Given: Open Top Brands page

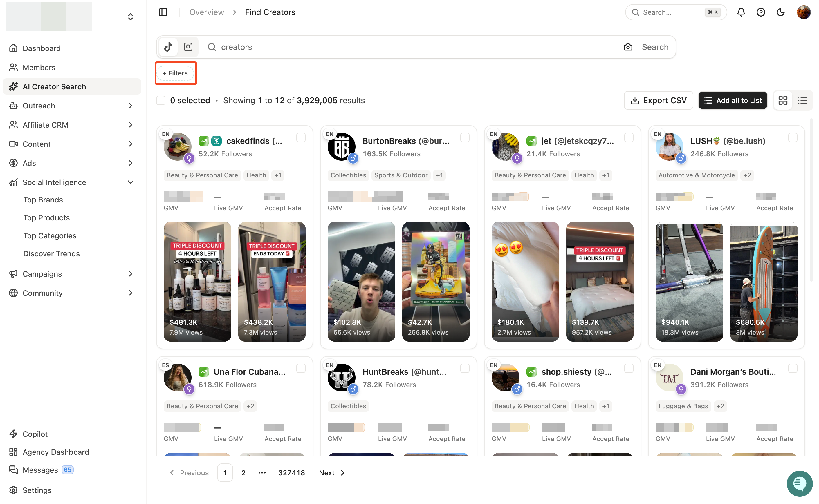Looking at the screenshot, I should click(43, 200).
